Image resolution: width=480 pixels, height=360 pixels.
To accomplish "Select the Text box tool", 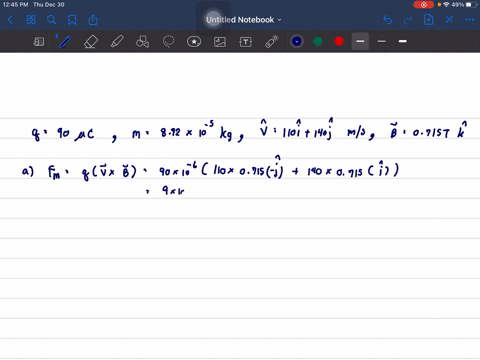I will coord(246,42).
